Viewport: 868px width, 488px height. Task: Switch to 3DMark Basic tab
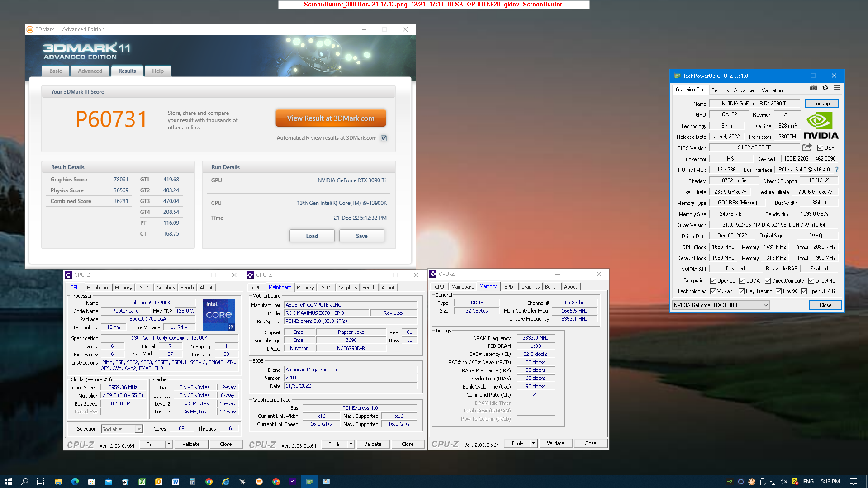point(56,71)
